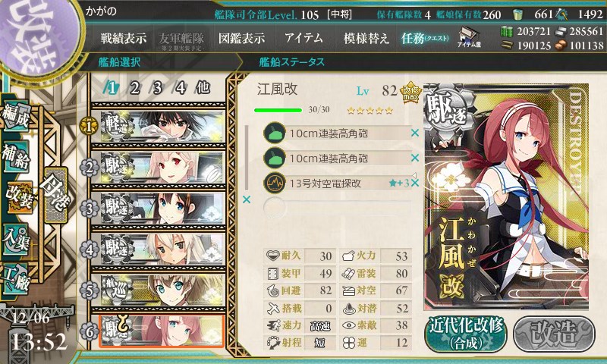Remove the 13号対空電探改 equipment with X
607x364 pixels.
click(x=415, y=183)
